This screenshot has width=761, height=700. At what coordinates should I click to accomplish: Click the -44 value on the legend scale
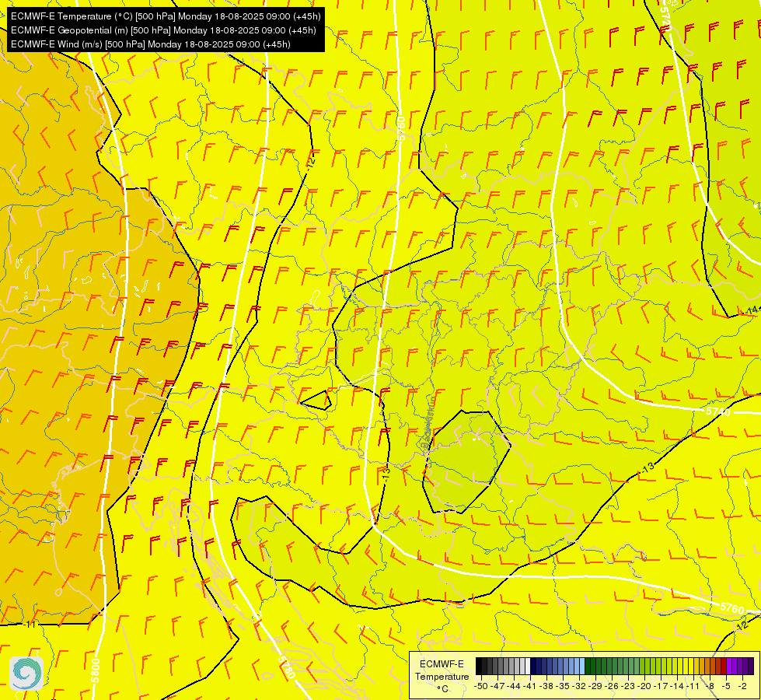coord(514,686)
